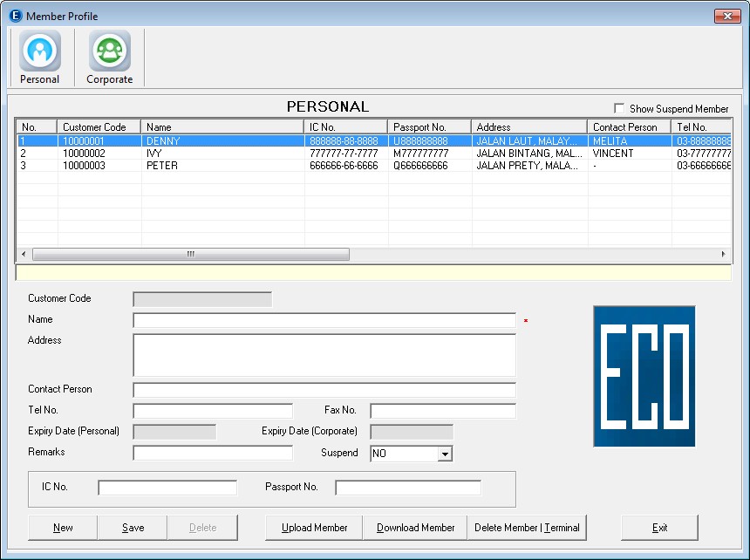This screenshot has height=560, width=750.
Task: Select the DENNY row in member list
Action: point(161,140)
